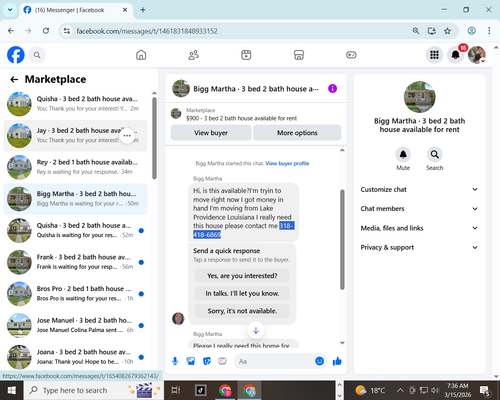Bookmark this page with star icon
The image size is (500, 400).
tap(447, 31)
